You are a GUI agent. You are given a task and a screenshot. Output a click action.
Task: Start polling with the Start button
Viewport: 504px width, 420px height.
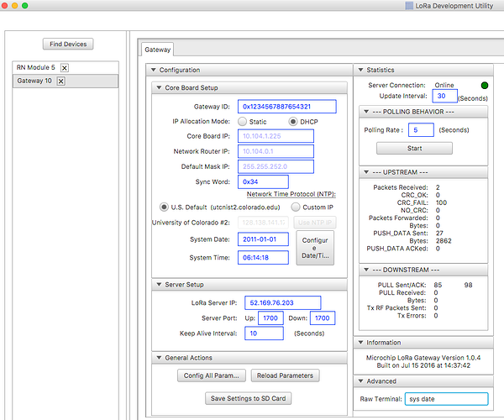[x=414, y=148]
